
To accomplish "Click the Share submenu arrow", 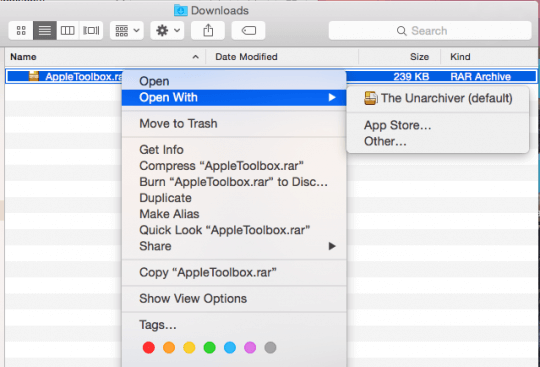I will [x=332, y=246].
